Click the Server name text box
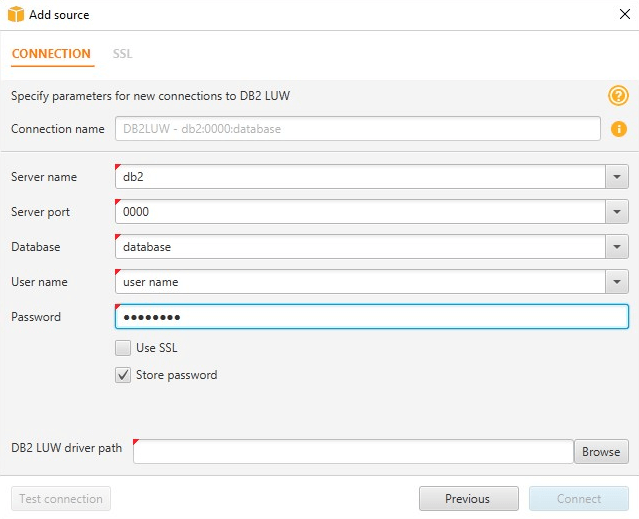 pos(360,177)
